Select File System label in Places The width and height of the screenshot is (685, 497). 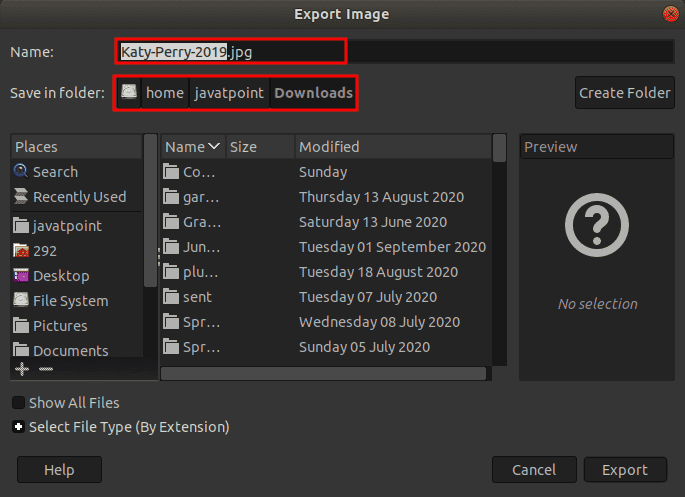click(x=71, y=300)
